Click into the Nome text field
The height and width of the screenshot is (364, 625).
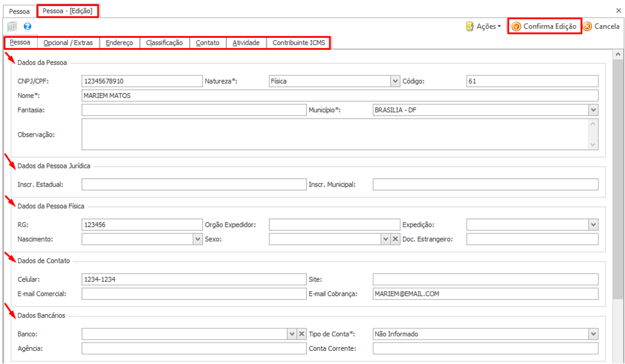(x=340, y=95)
